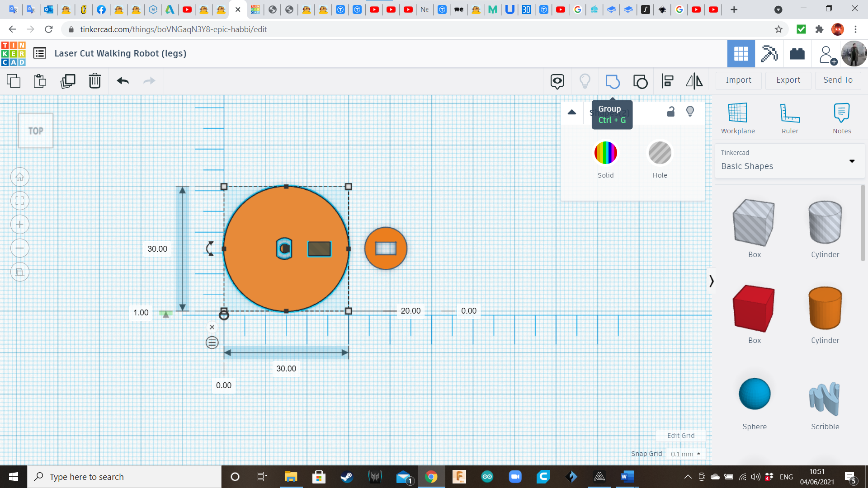Toggle the lock on the selected shape
The image size is (868, 488).
[x=670, y=112]
